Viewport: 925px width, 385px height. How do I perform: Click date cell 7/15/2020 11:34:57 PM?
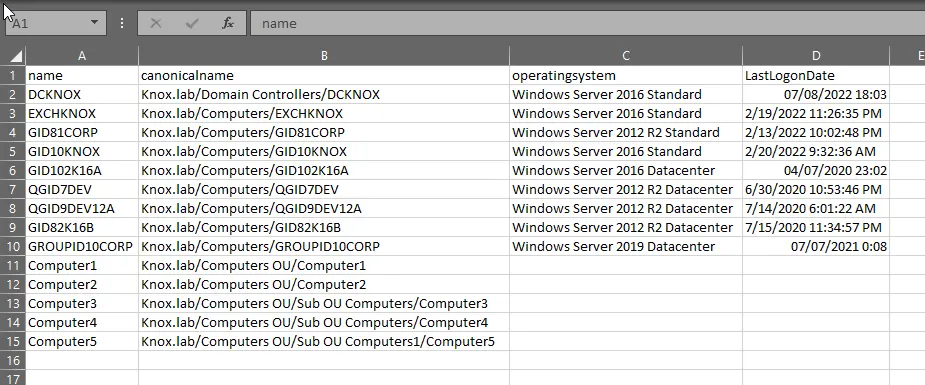[x=816, y=228]
